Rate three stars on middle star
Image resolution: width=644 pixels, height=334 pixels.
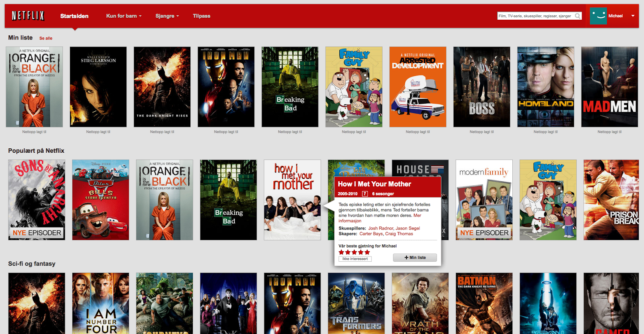pos(354,252)
